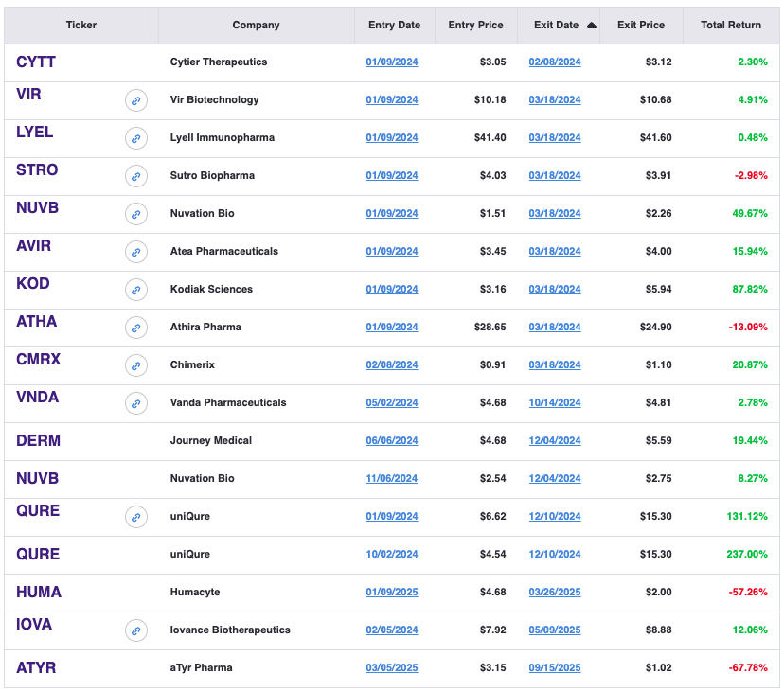784x692 pixels.
Task: Click the link icon in NUVB first row
Action: click(136, 214)
